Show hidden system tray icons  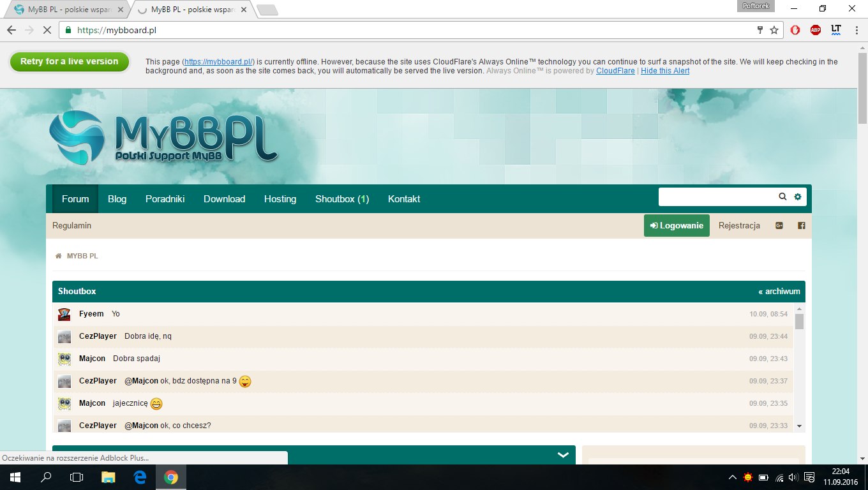732,477
